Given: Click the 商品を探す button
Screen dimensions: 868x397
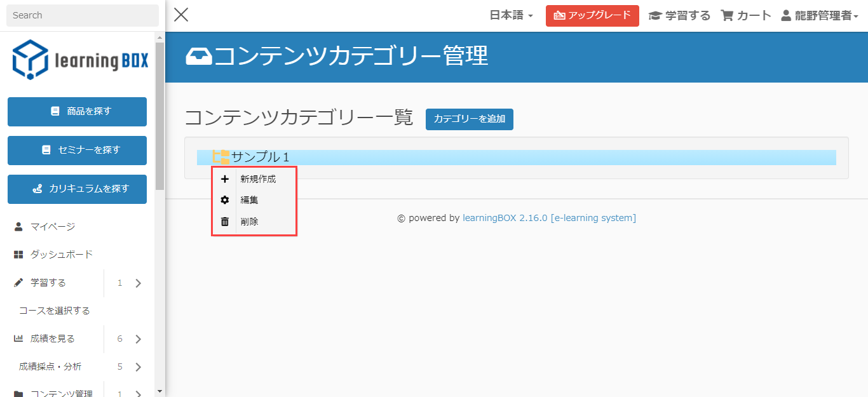Looking at the screenshot, I should 77,112.
